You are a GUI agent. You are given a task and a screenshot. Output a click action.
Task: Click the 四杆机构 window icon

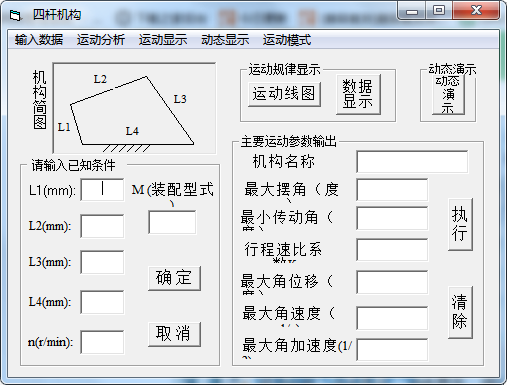[15, 15]
